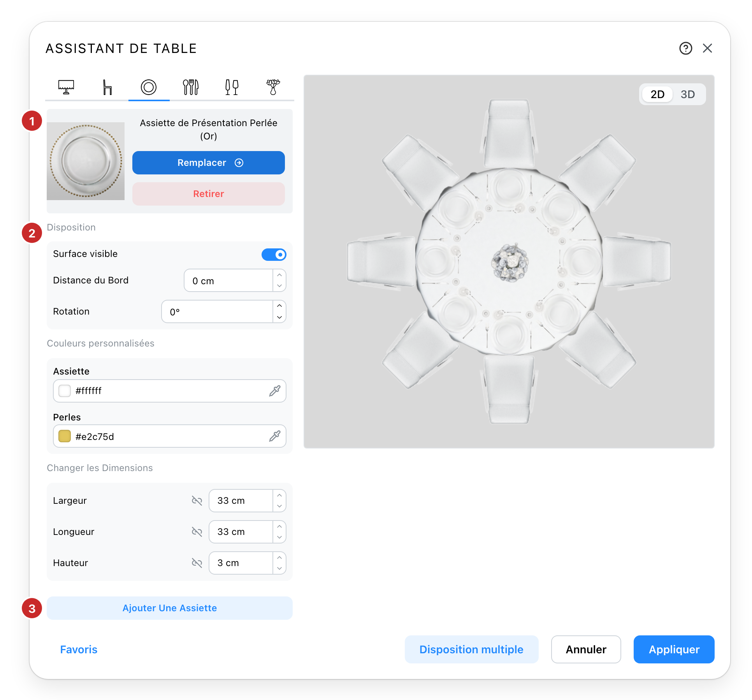Viewport: 752px width, 700px height.
Task: Click the Retirer button
Action: pyautogui.click(x=209, y=194)
